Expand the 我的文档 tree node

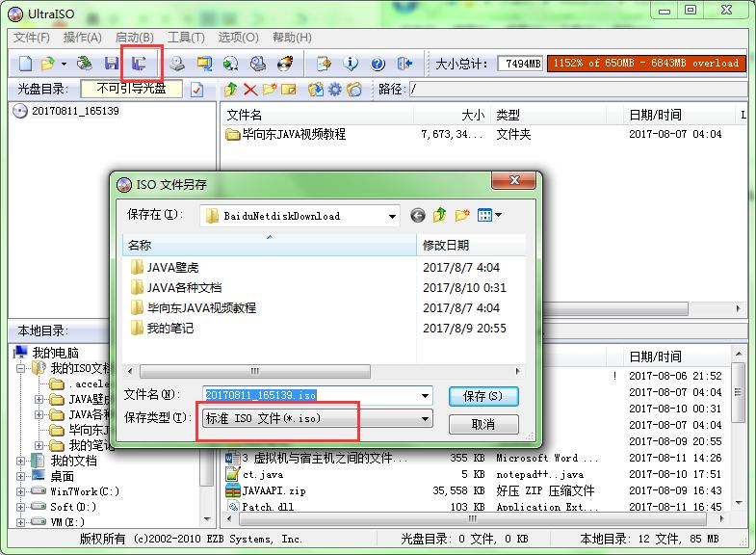pos(20,461)
